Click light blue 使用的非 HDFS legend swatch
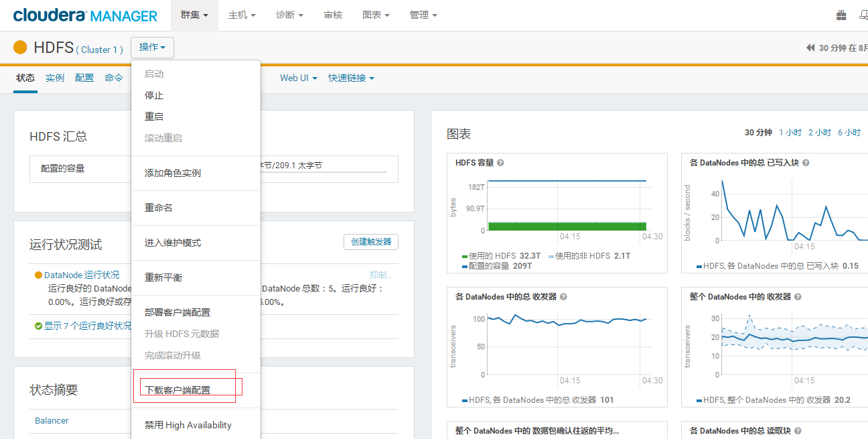Viewport: 868px width, 439px height. click(551, 257)
